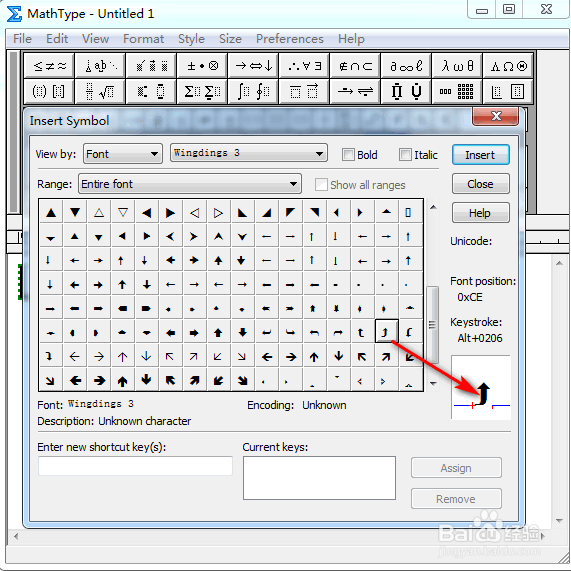Enable the Bold checkbox
Image resolution: width=571 pixels, height=571 pixels.
[348, 154]
